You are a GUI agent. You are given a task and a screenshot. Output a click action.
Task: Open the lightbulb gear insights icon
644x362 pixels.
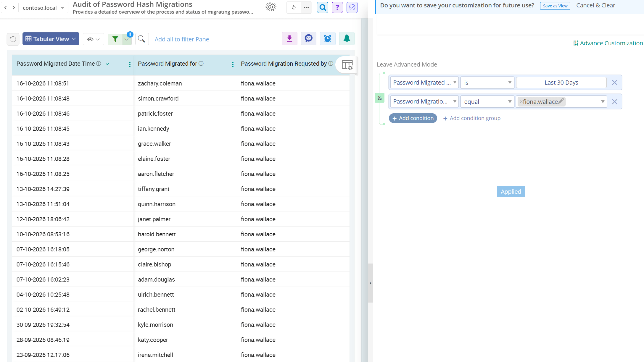point(271,7)
